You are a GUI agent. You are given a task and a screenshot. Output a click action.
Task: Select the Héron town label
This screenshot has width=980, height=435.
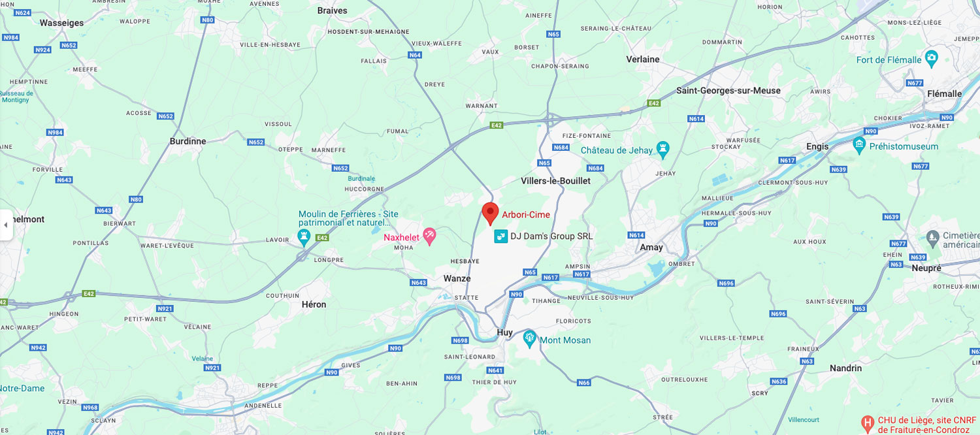tap(314, 304)
